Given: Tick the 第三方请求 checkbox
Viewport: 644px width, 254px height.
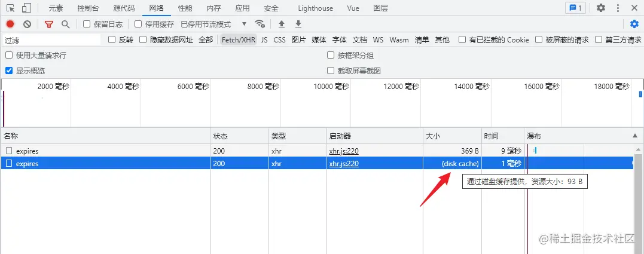Looking at the screenshot, I should pos(599,39).
